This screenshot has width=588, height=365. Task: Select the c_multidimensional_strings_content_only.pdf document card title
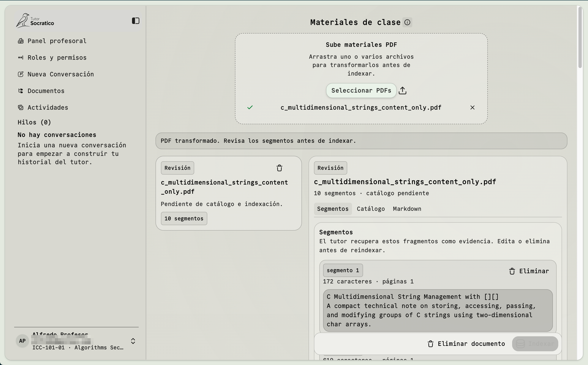[x=224, y=187]
